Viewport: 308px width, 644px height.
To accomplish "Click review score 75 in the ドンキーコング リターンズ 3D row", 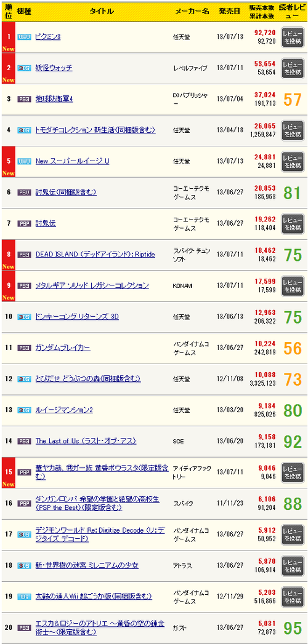I will tap(293, 317).
